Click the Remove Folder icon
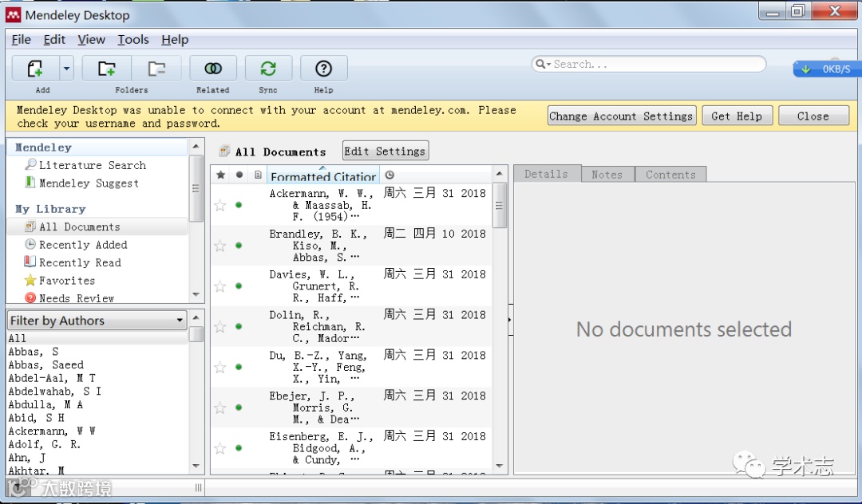Image resolution: width=862 pixels, height=504 pixels. coord(156,69)
